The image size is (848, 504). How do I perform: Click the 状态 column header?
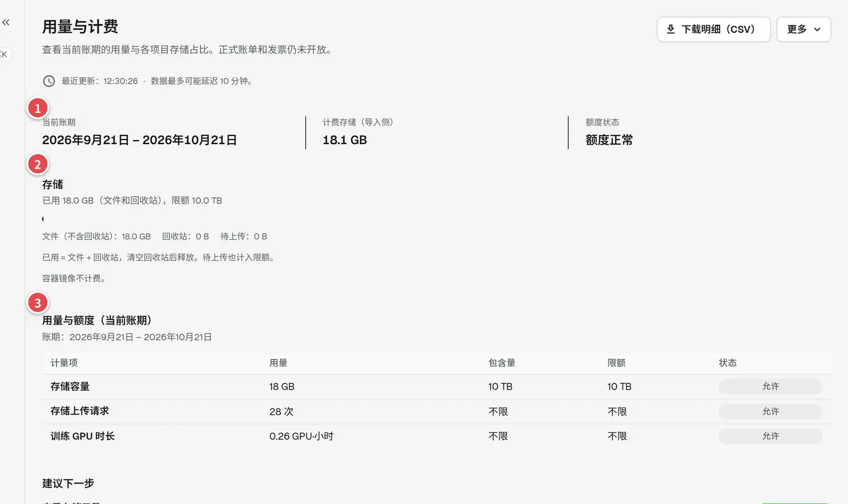[x=728, y=363]
